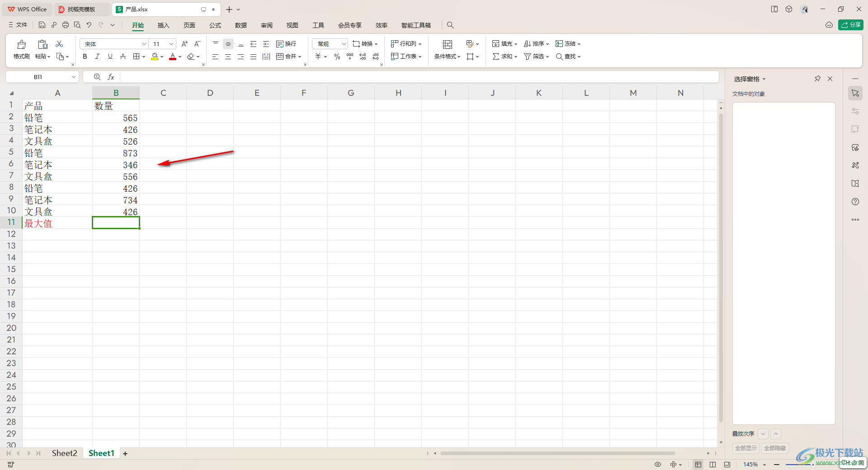Apply strikethrough with the struck-through A icon
Image resolution: width=868 pixels, height=470 pixels.
pos(123,56)
